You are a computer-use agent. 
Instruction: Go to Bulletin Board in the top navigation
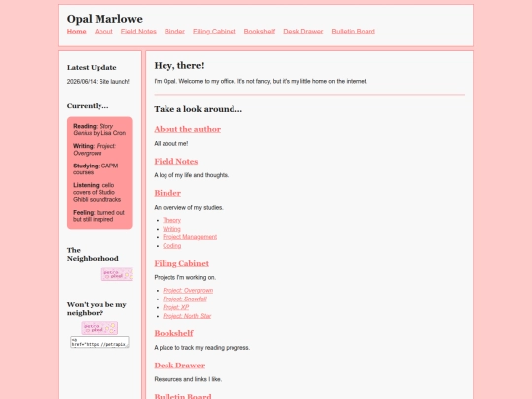354,32
